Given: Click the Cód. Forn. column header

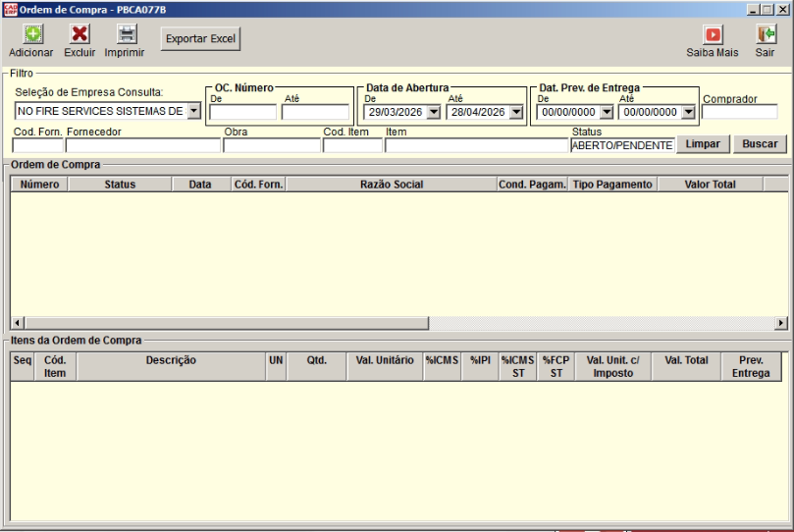Looking at the screenshot, I should (259, 185).
